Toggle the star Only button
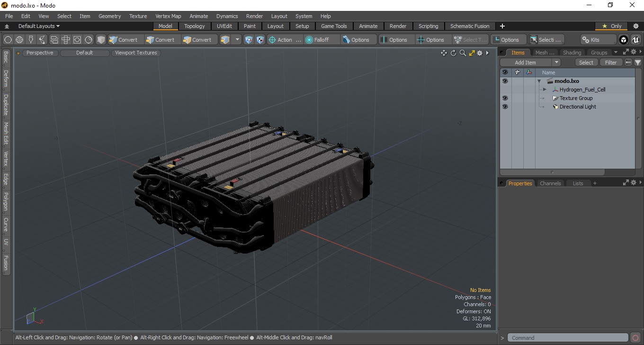Screen dimensions: 644x345 click(611, 26)
